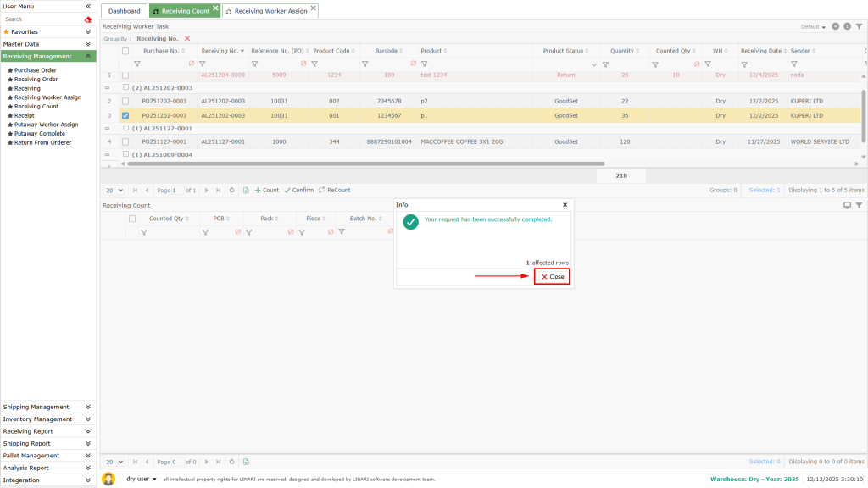This screenshot has width=868, height=488.
Task: Open the Default layout dropdown
Action: [x=813, y=26]
